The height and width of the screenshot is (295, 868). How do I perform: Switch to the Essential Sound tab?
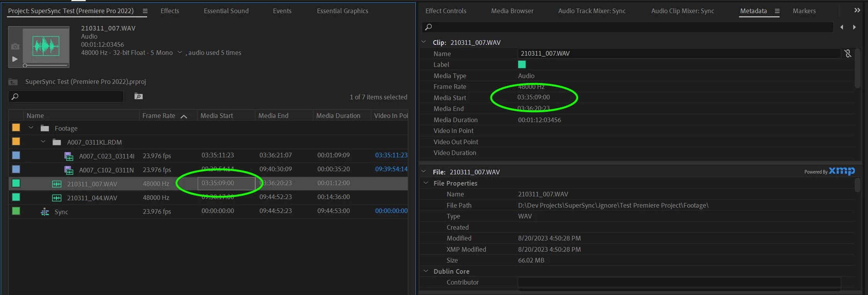click(x=226, y=11)
